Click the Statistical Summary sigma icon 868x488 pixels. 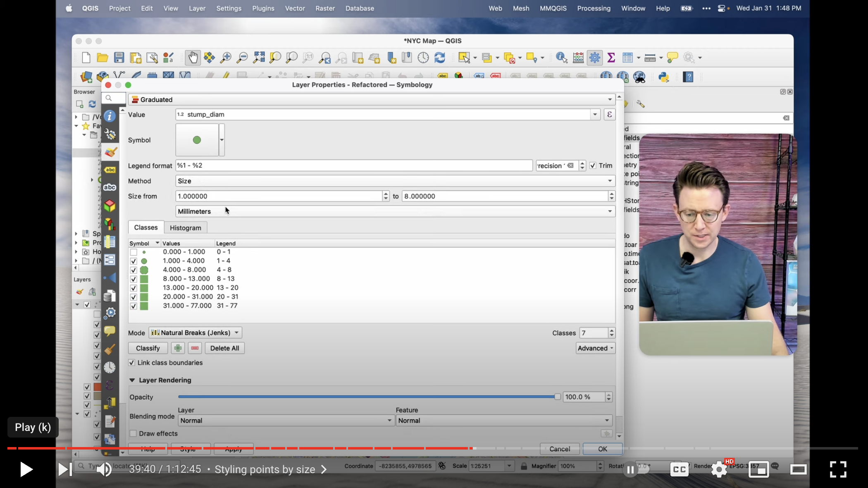[x=611, y=57]
